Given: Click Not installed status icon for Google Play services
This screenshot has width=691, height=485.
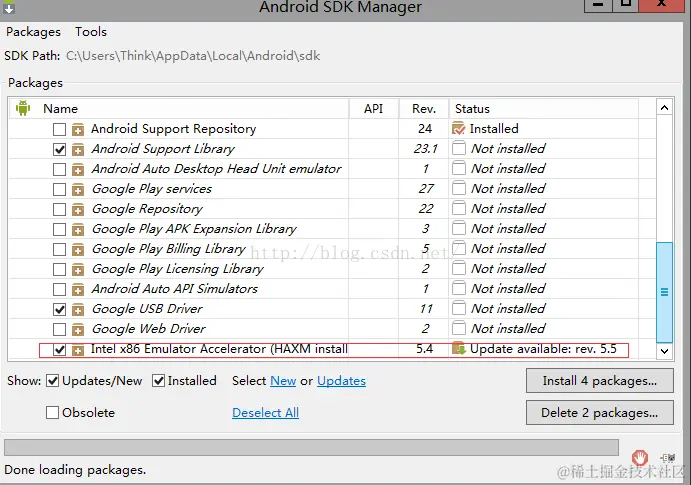Looking at the screenshot, I should tap(459, 188).
